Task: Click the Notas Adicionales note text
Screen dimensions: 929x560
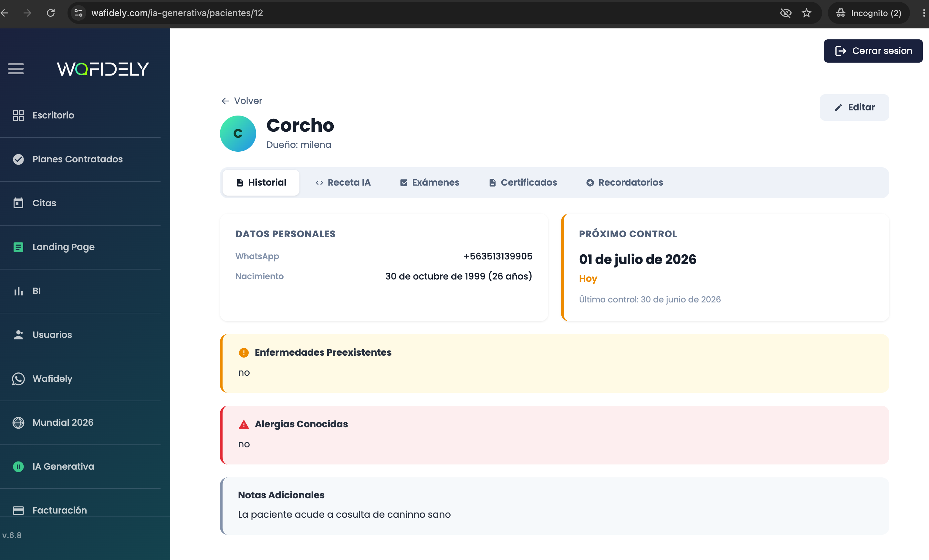Action: tap(344, 514)
